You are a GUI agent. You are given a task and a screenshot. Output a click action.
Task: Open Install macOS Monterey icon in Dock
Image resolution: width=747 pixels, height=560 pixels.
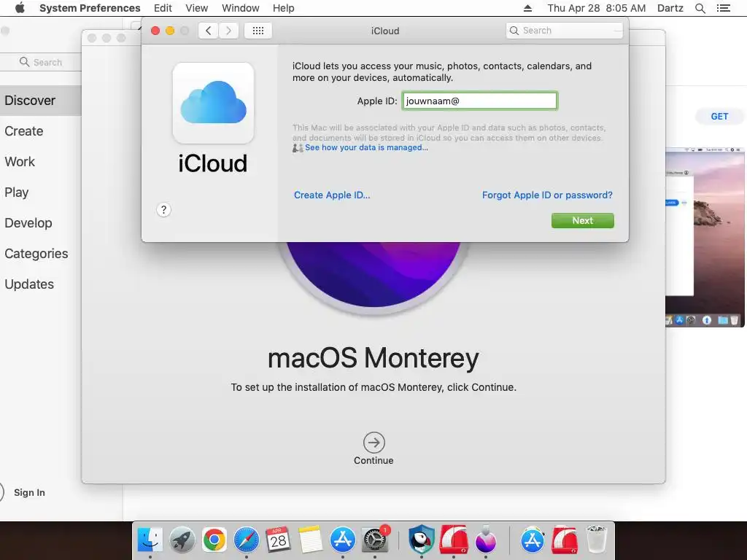pyautogui.click(x=485, y=540)
